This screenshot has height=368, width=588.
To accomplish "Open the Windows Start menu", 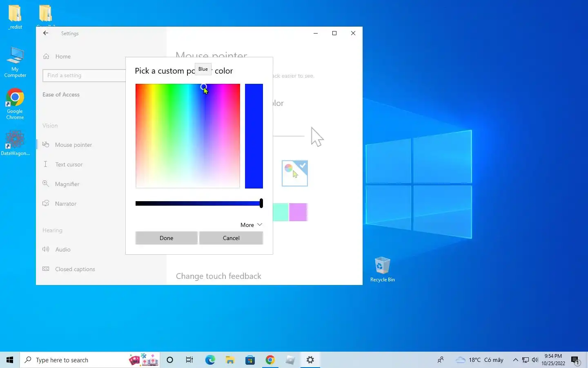I will [10, 360].
